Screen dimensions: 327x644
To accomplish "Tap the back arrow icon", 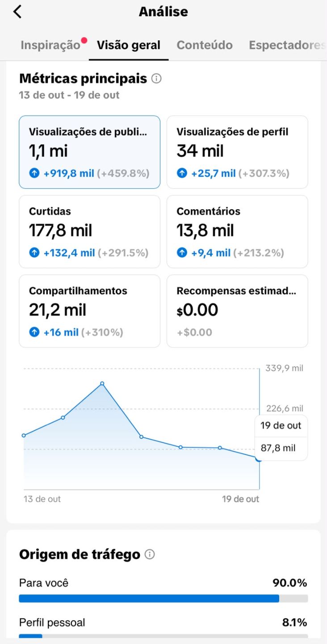I will pyautogui.click(x=17, y=12).
